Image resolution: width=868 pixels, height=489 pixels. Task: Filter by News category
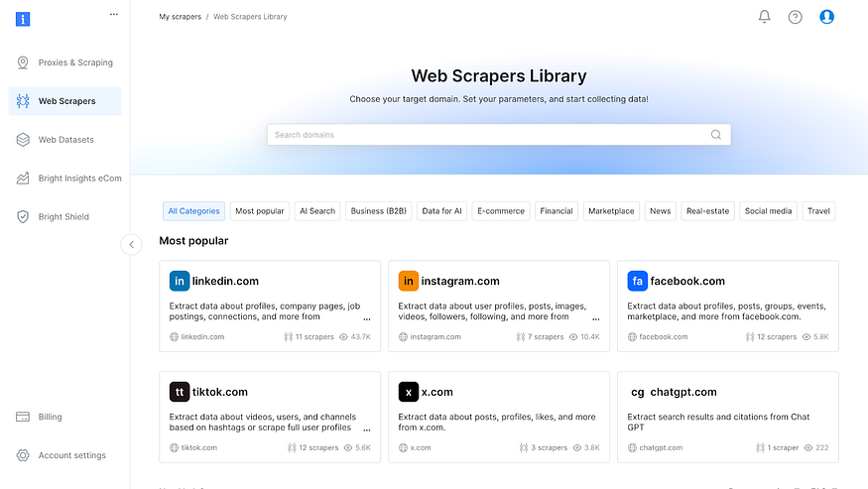(x=661, y=211)
